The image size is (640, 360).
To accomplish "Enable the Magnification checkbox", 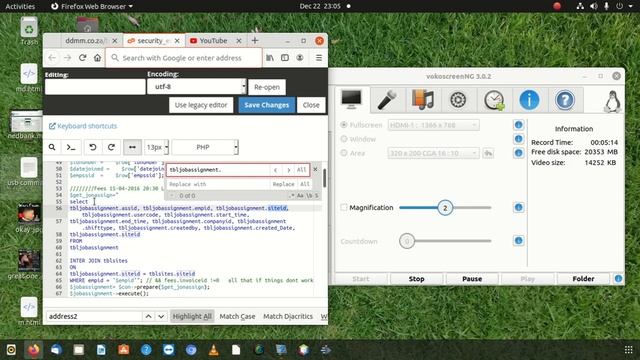I will click(344, 208).
